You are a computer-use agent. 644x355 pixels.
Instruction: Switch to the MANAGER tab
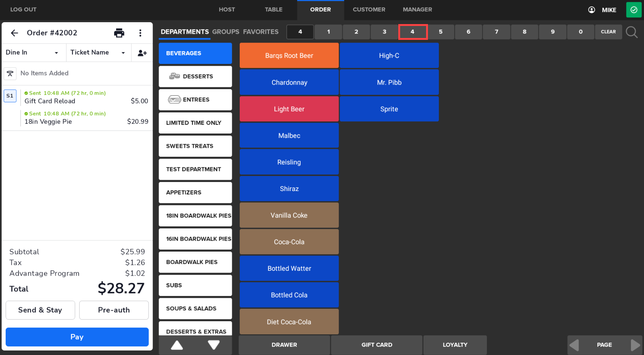click(x=417, y=10)
